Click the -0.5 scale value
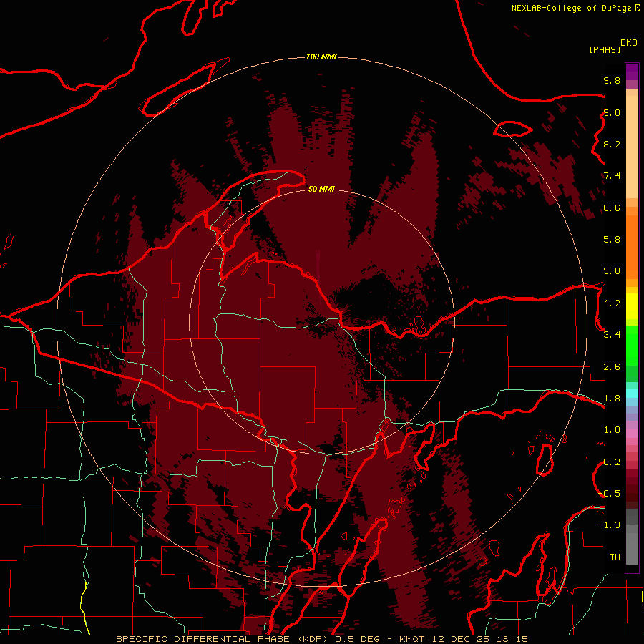 click(x=609, y=493)
